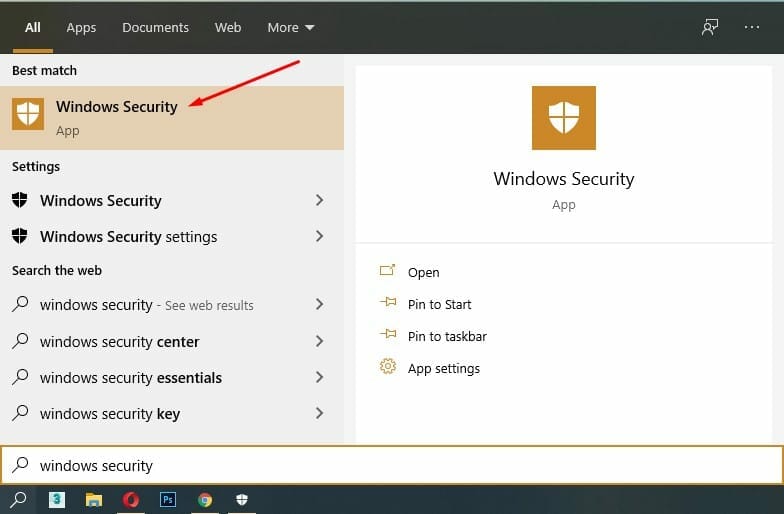Select Windows Security settings result

tap(172, 236)
